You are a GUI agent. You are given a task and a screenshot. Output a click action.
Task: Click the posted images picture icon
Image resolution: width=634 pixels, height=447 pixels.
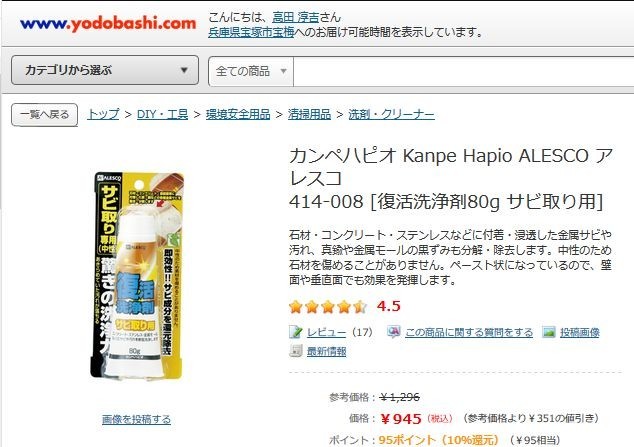click(549, 332)
